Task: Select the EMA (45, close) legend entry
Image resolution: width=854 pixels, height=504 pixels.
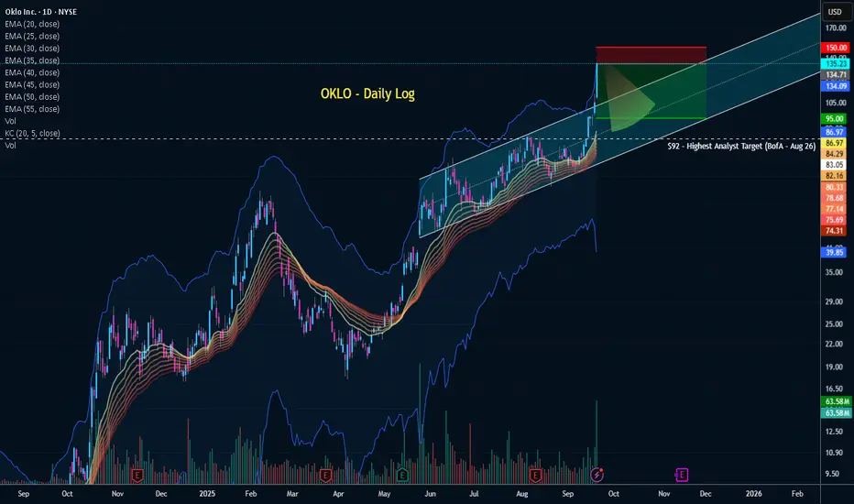Action: 32,84
